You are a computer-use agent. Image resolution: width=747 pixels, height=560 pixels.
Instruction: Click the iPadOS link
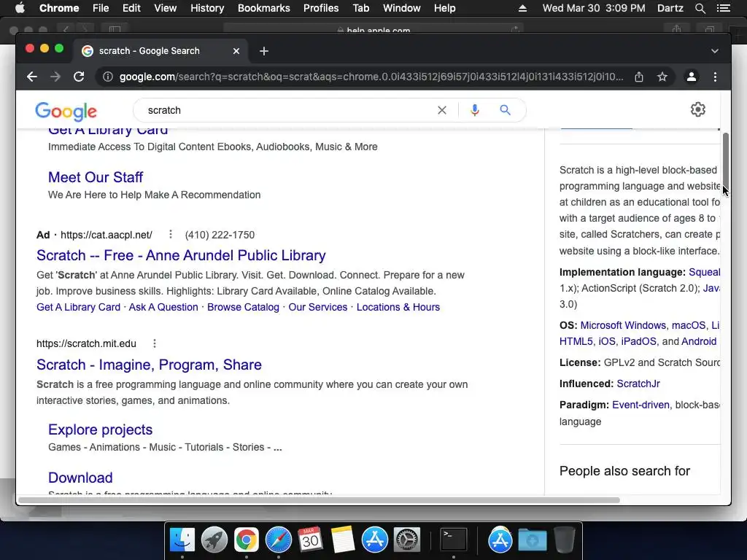[638, 341]
